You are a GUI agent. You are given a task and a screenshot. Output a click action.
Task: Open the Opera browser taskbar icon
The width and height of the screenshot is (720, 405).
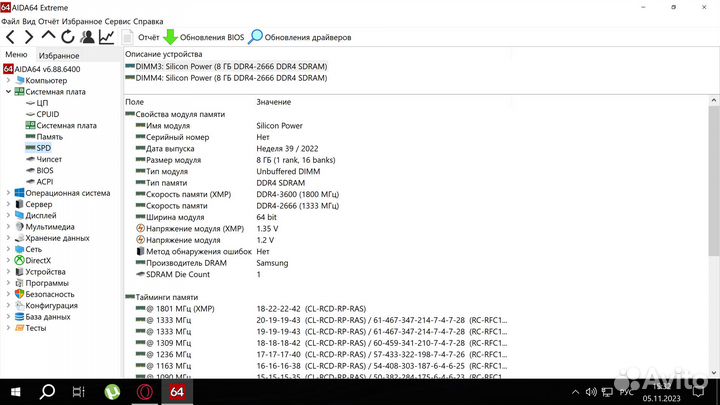(145, 392)
